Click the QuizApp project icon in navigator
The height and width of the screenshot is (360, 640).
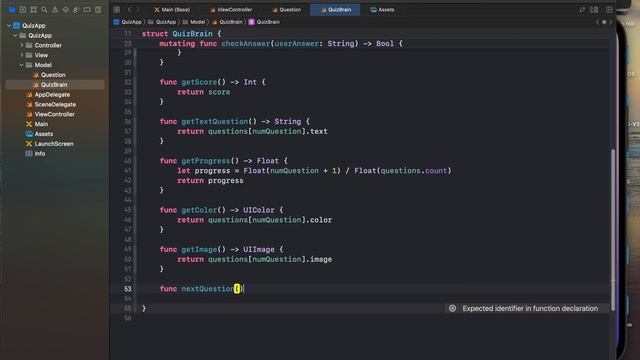click(16, 25)
